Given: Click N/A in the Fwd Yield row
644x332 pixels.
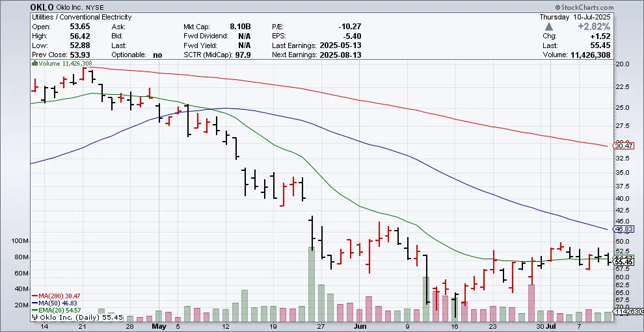Looking at the screenshot, I should (x=245, y=45).
